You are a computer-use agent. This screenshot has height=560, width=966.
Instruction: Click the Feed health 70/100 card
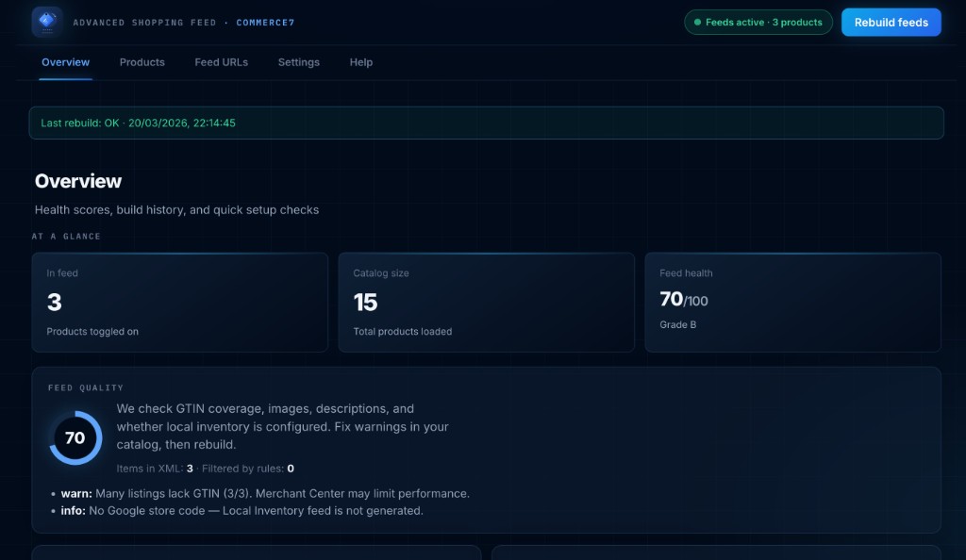(792, 302)
